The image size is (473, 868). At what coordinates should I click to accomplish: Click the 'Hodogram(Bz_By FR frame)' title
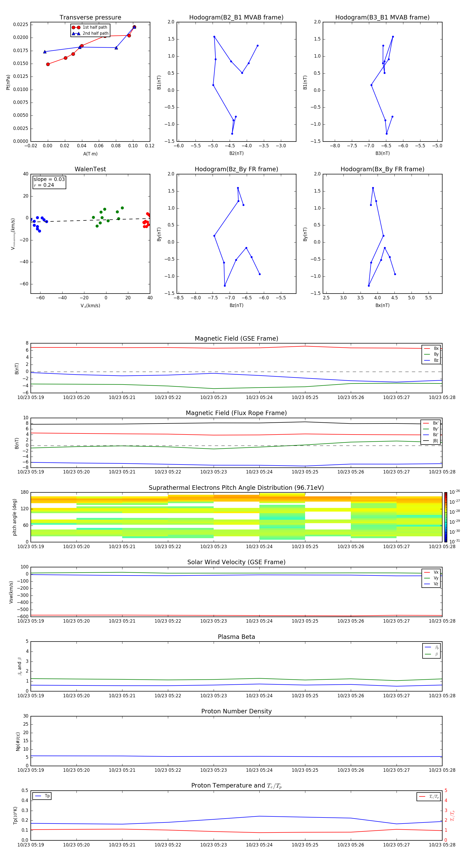tap(236, 169)
